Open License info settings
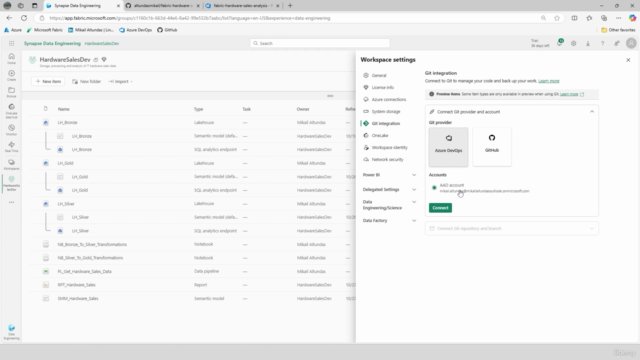Viewport: 640px width, 360px height. [382, 87]
